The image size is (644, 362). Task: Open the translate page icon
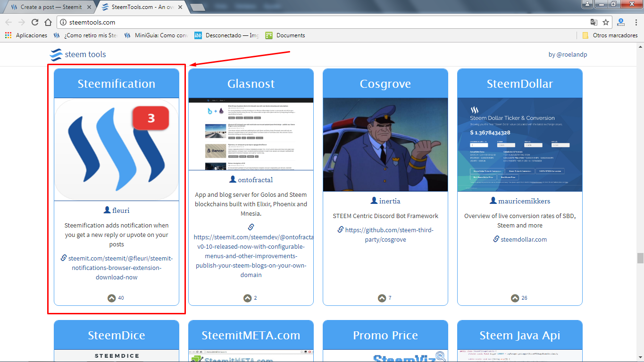tap(594, 22)
